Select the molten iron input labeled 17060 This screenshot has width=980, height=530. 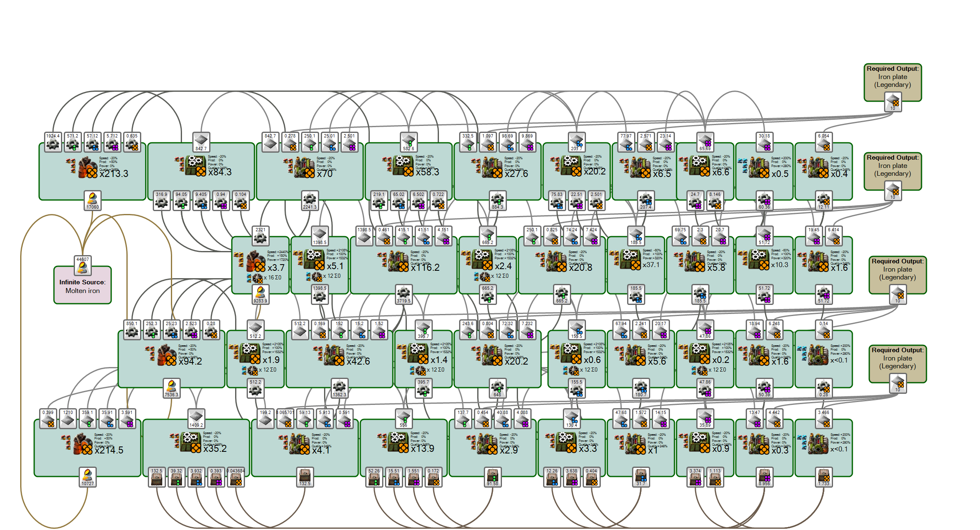point(92,200)
